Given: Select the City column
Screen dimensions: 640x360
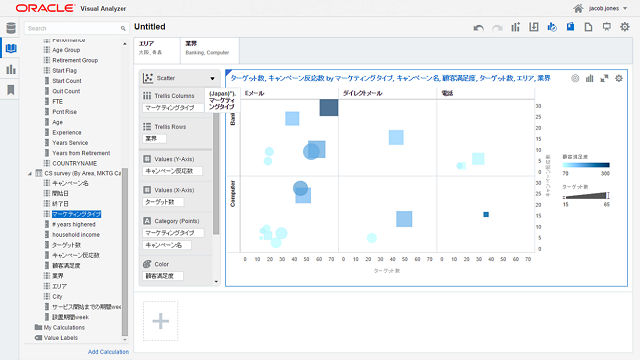Looking at the screenshot, I should coord(57,296).
